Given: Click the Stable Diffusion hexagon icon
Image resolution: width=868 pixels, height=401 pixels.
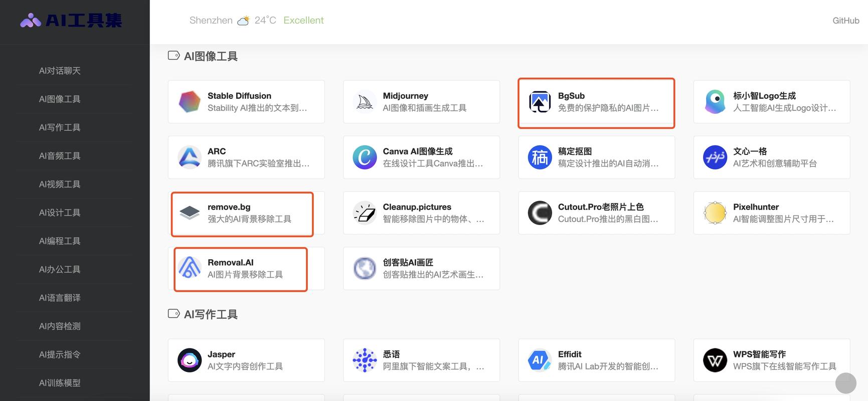Looking at the screenshot, I should (x=190, y=102).
